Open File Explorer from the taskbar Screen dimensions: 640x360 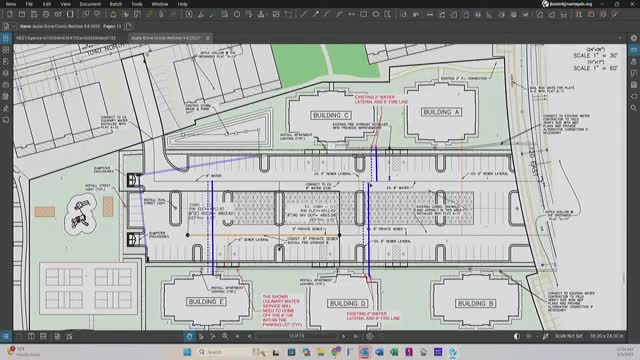pyautogui.click(x=321, y=352)
